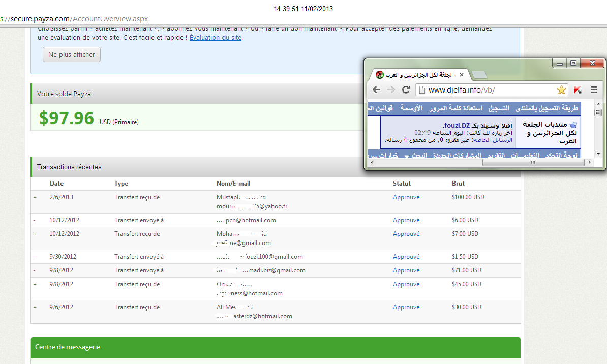
Task: Open the fouzi.DZ profile link
Action: 457,126
